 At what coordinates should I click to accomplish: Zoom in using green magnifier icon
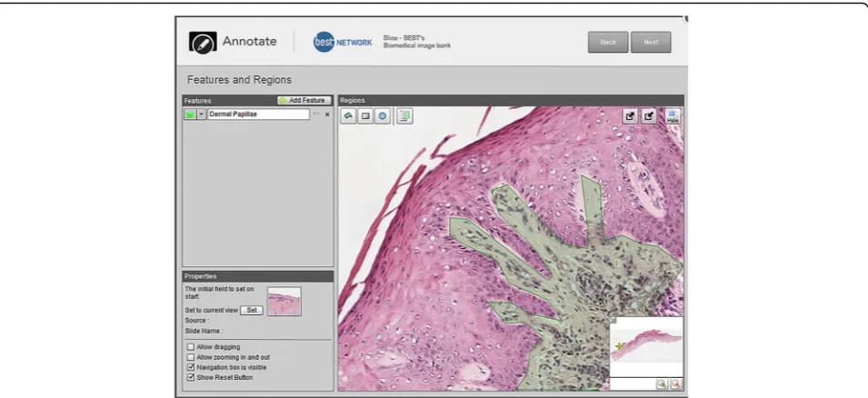click(662, 383)
